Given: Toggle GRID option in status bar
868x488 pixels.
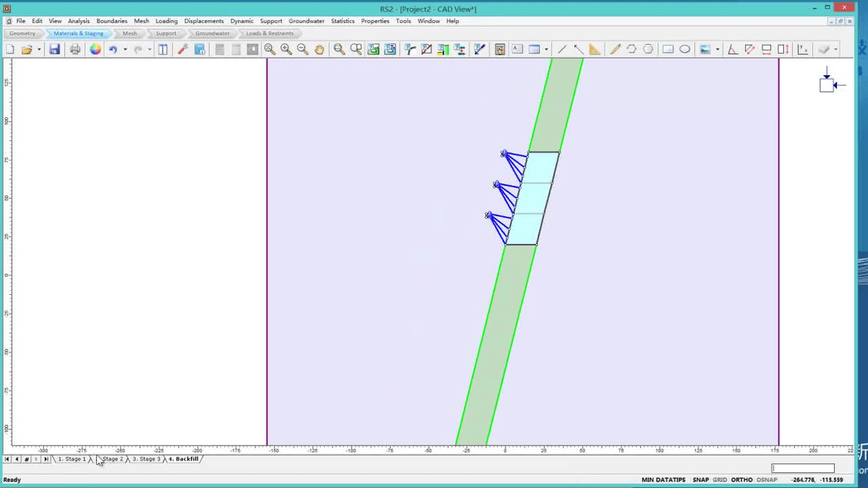Looking at the screenshot, I should [720, 480].
